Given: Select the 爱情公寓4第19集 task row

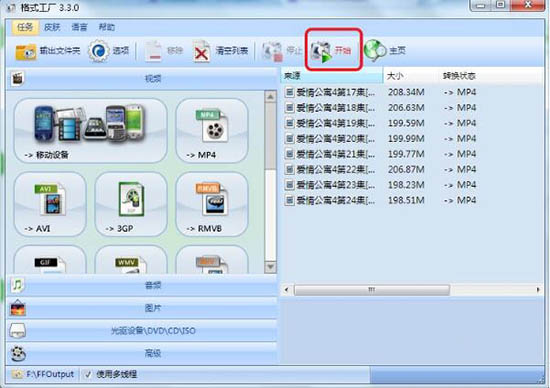Looking at the screenshot, I should pos(412,123).
